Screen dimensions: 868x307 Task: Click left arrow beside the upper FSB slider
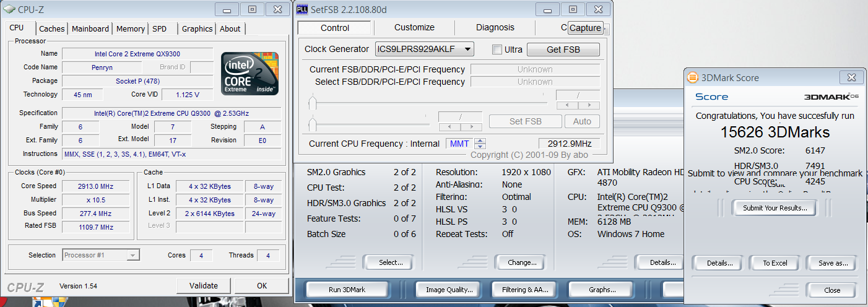coord(566,105)
